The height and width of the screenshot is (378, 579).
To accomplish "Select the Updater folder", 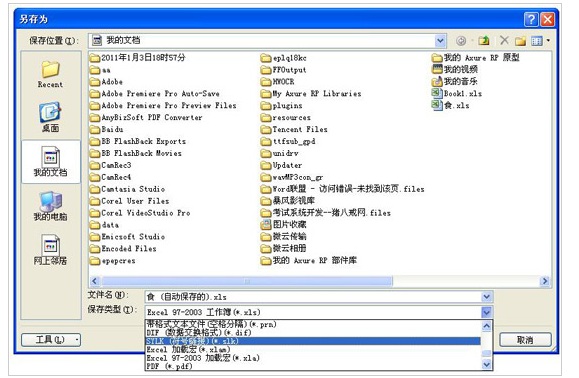I will (281, 165).
